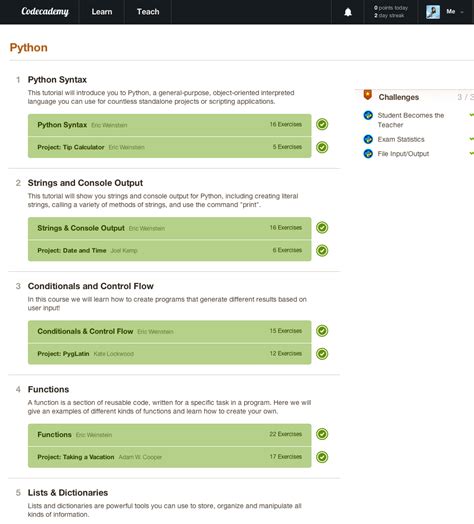Click 12 Exercises in PygLatin row

[x=286, y=353]
